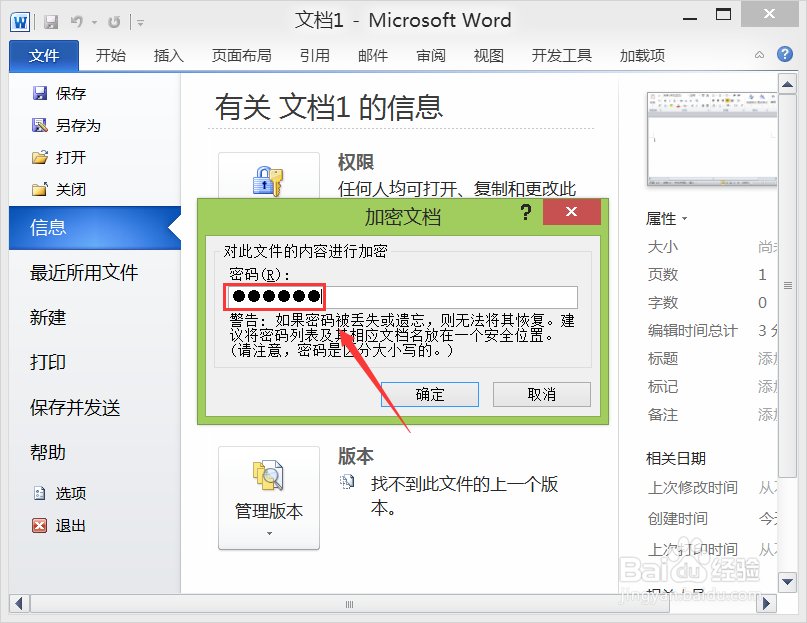Collapse the ribbon with the caret icon
The width and height of the screenshot is (807, 623).
click(x=759, y=55)
